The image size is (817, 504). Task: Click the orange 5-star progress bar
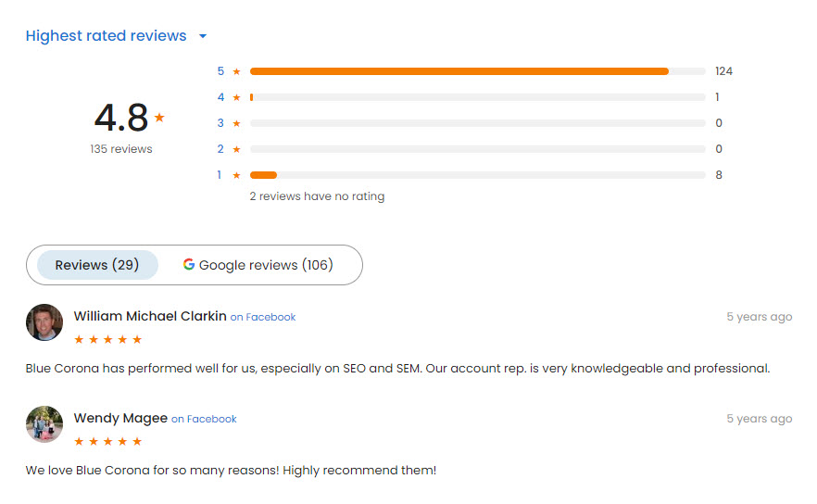tap(459, 71)
